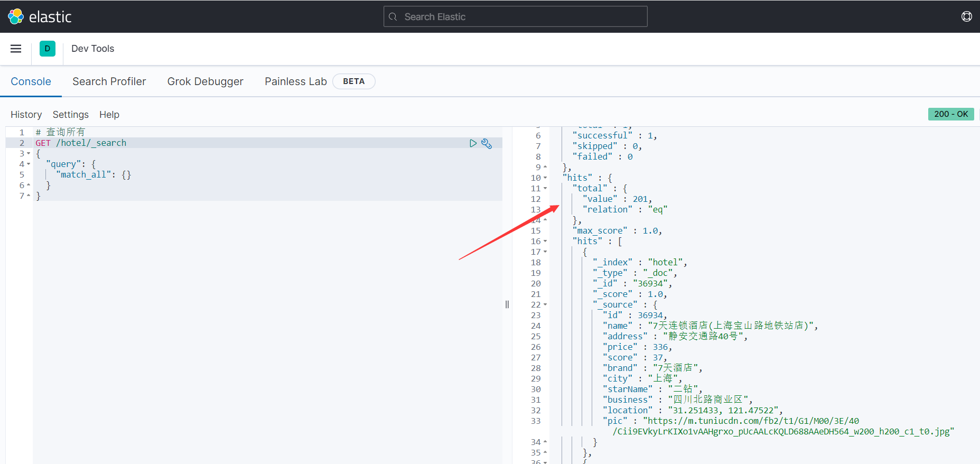Toggle fold arrow at request line 7

(29, 196)
